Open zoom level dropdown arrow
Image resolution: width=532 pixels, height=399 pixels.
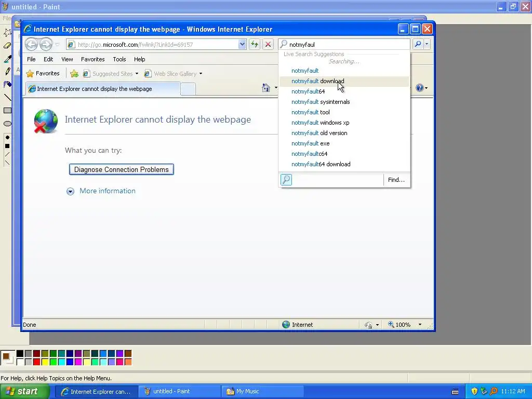[420, 325]
